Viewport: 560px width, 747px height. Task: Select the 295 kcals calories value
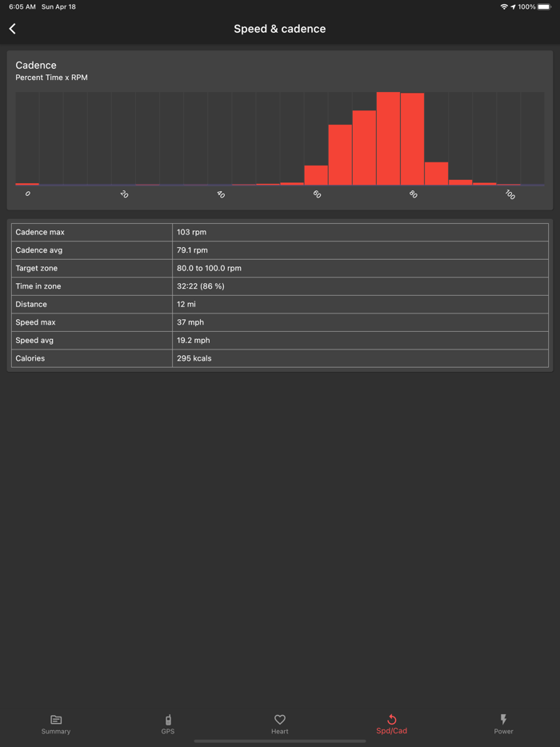coord(194,358)
